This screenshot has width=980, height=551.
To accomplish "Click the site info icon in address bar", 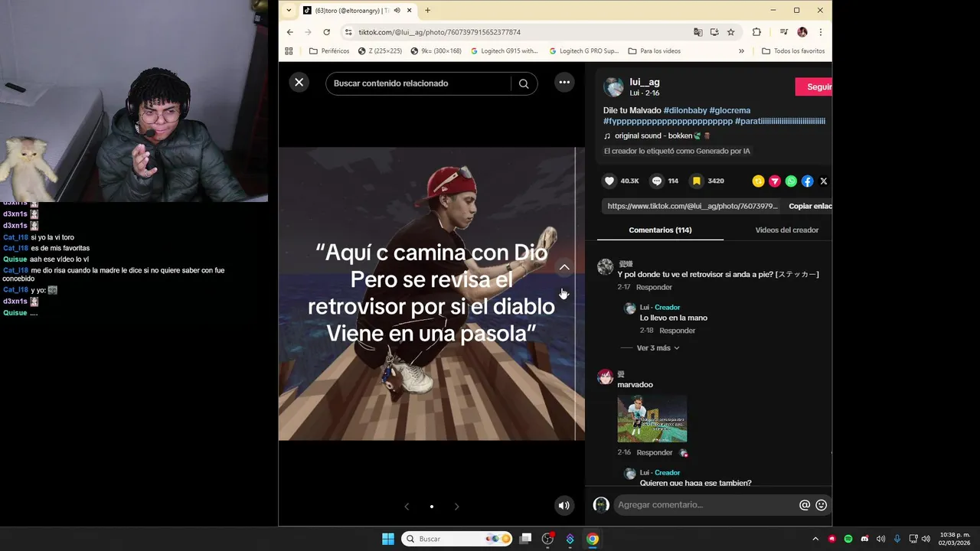I will click(x=348, y=32).
